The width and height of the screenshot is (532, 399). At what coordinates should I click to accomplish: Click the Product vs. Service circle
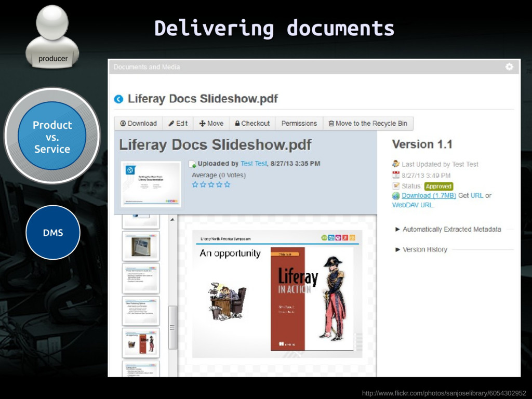[x=52, y=136]
